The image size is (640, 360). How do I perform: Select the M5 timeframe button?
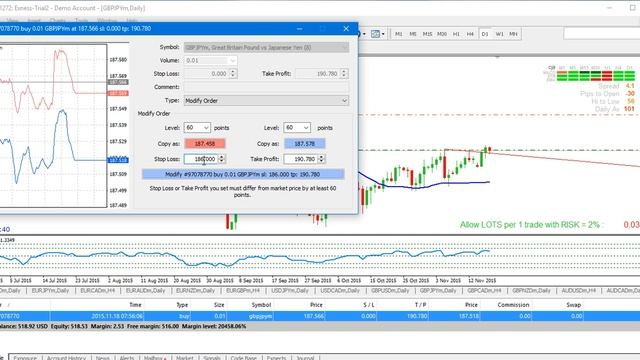tap(413, 34)
